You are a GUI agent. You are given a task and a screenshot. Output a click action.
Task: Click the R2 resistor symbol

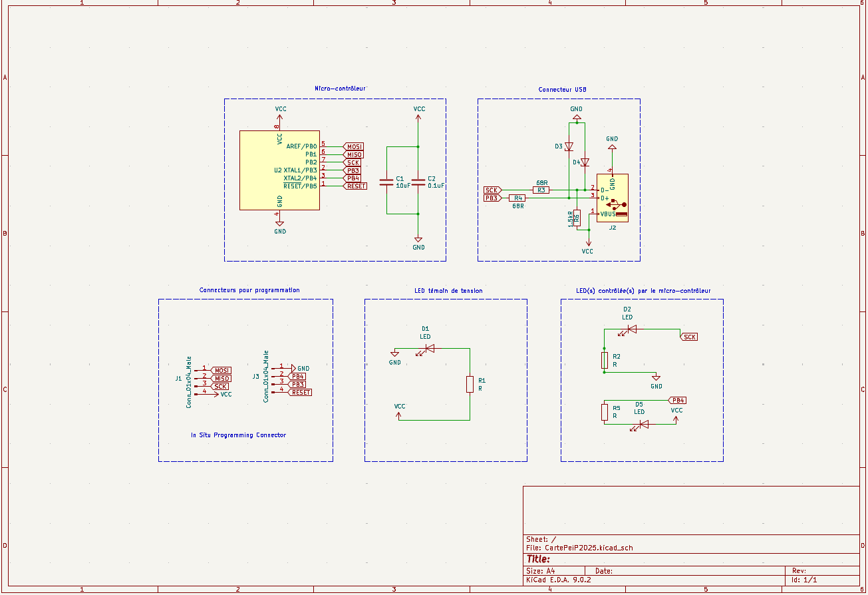click(x=604, y=360)
